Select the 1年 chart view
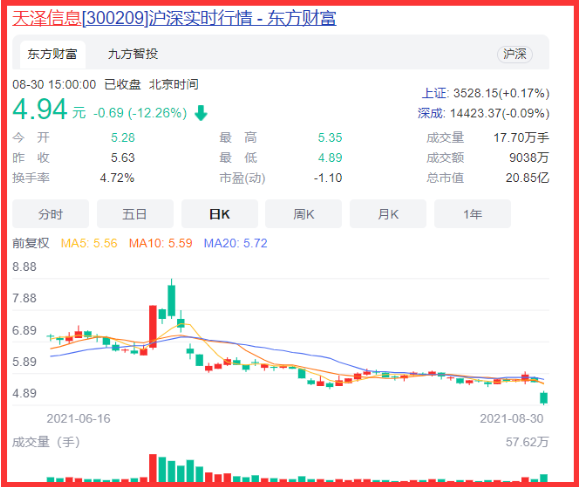The width and height of the screenshot is (580, 487). pyautogui.click(x=472, y=214)
